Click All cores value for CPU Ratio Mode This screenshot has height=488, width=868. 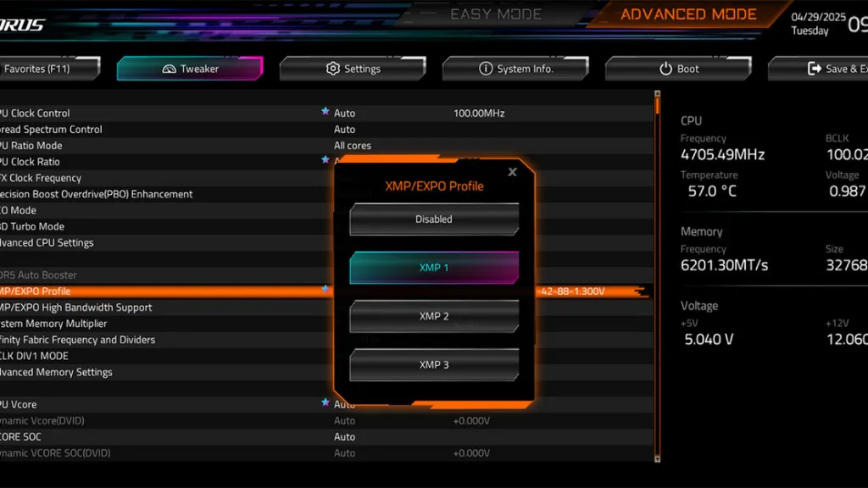353,146
